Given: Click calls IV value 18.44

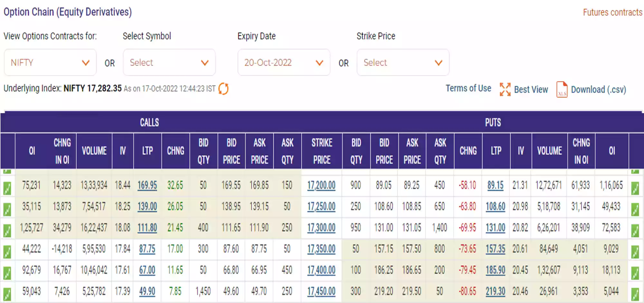Looking at the screenshot, I should (x=122, y=185).
